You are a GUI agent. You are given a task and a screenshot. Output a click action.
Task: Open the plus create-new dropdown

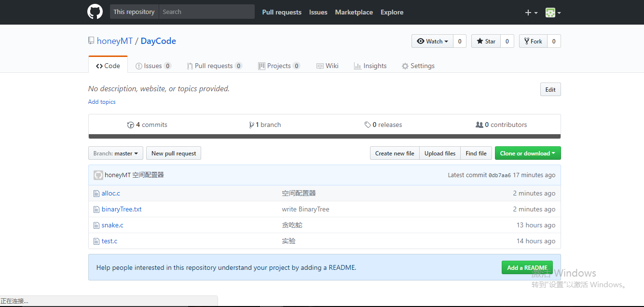point(531,13)
